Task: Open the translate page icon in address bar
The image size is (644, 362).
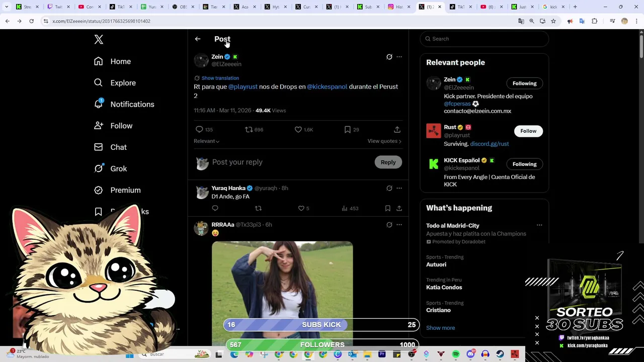Action: (x=521, y=21)
